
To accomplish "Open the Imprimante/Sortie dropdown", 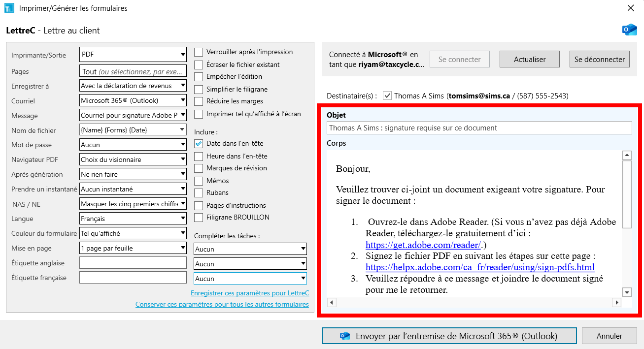I will click(133, 54).
